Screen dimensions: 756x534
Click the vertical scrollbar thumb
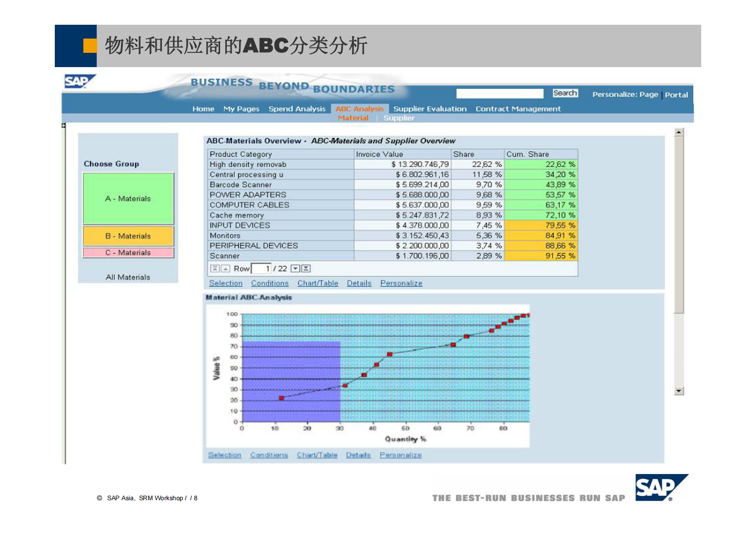(679, 226)
